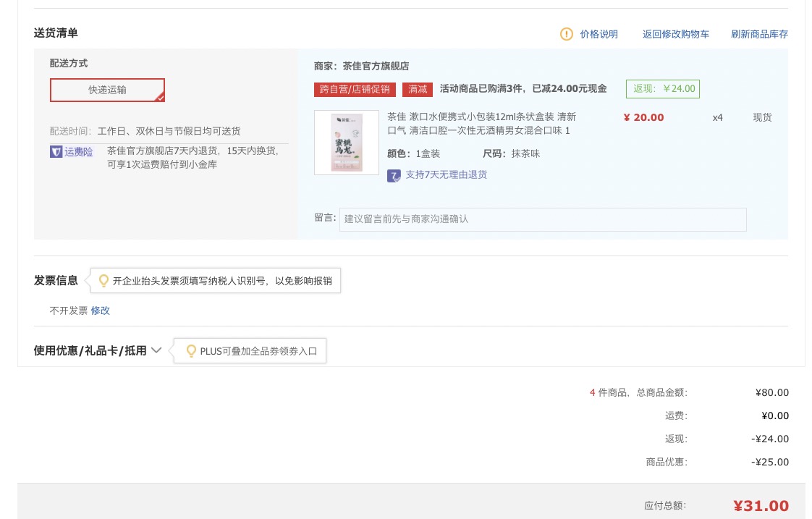Click merchant name 茶佳官方旗舰店
Image resolution: width=812 pixels, height=519 pixels.
coord(376,67)
